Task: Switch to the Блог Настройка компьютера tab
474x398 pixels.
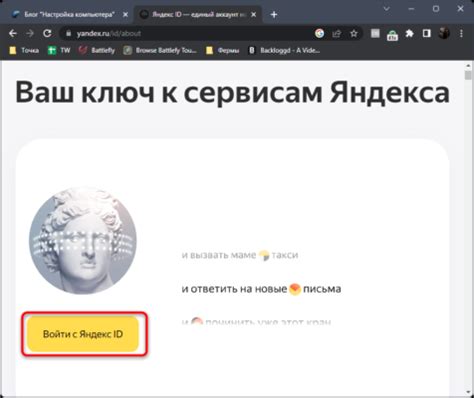Action: pyautogui.click(x=70, y=15)
